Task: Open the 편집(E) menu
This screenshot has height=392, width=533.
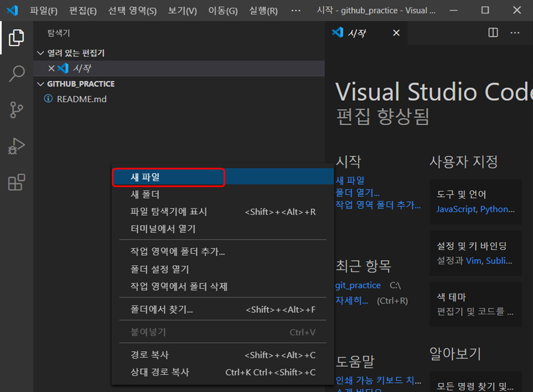Action: point(83,11)
